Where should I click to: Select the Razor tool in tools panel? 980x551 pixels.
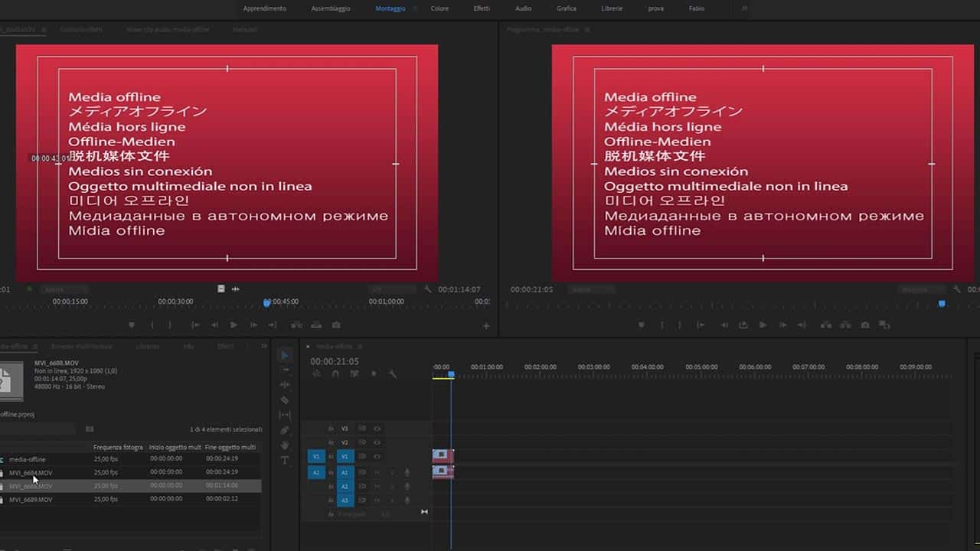(x=285, y=400)
